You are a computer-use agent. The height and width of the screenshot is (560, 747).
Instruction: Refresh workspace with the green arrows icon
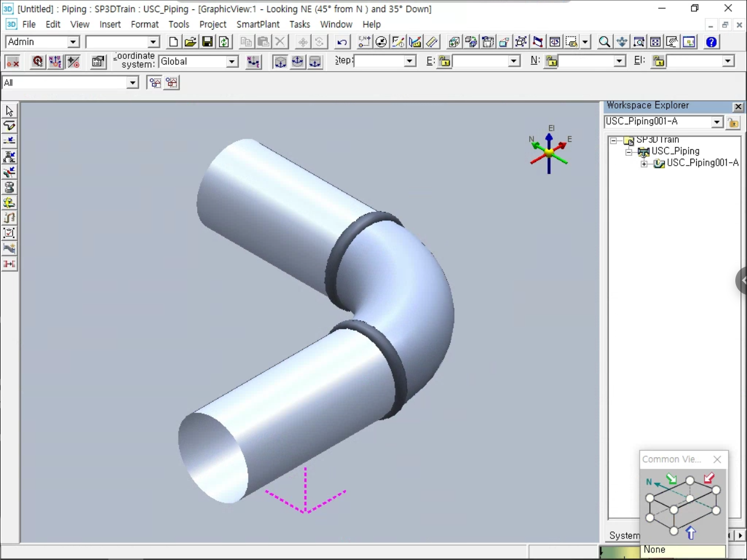coord(224,42)
